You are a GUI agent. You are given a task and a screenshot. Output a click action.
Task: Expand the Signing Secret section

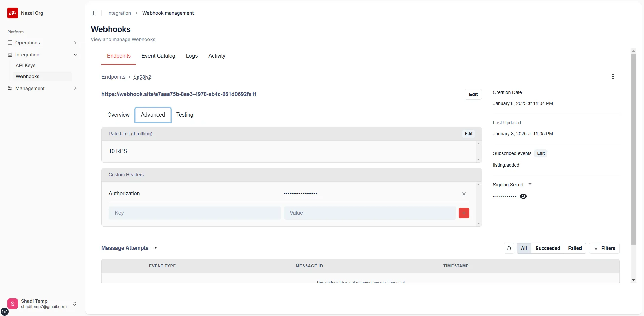coord(530,184)
